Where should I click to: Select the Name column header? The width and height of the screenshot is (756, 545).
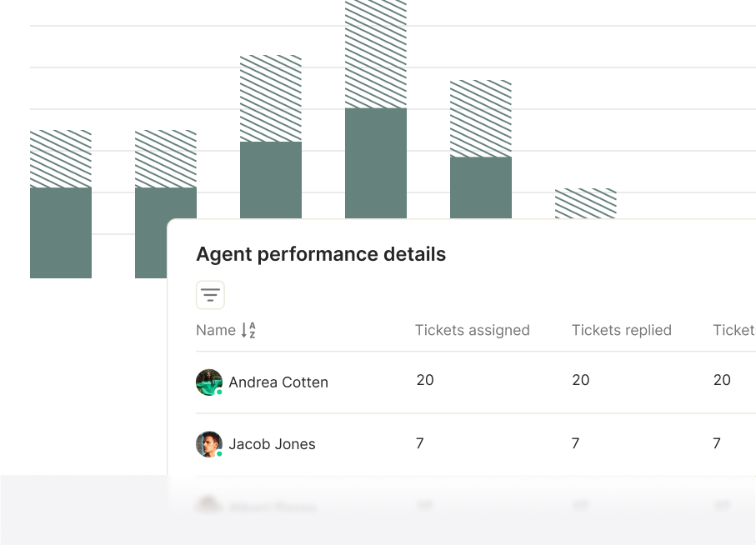[216, 330]
